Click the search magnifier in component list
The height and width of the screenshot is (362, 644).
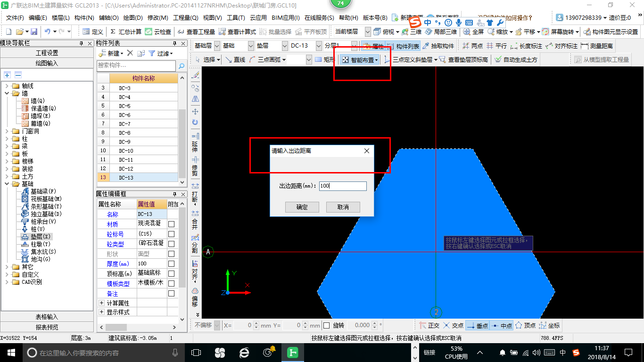pos(182,66)
